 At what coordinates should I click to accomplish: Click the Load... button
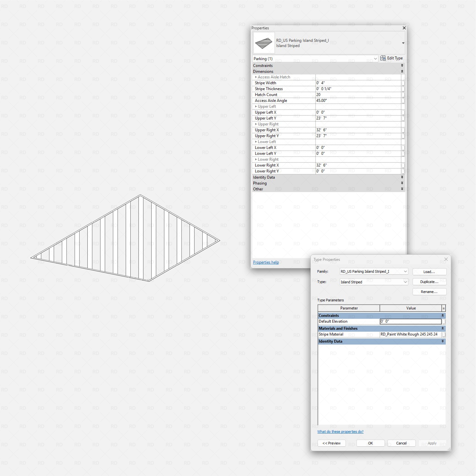429,272
